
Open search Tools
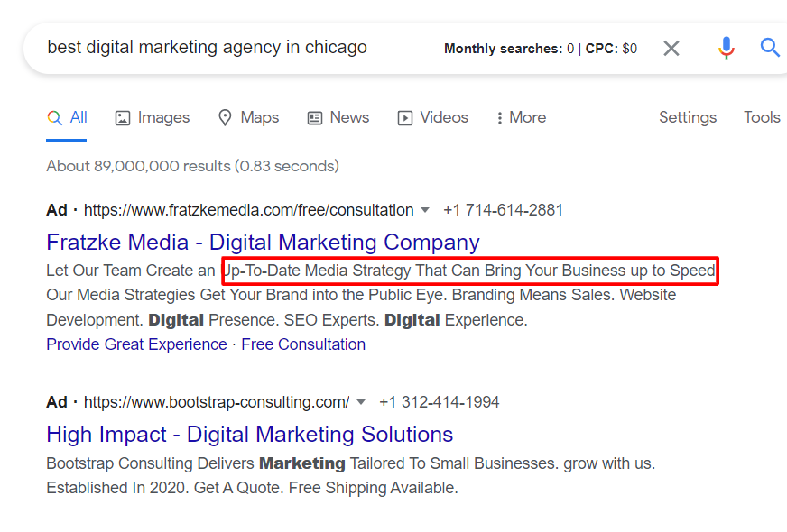coord(762,117)
